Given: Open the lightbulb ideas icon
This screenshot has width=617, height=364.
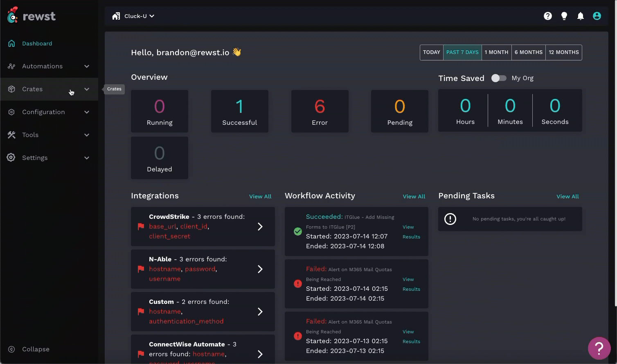Looking at the screenshot, I should pos(564,16).
